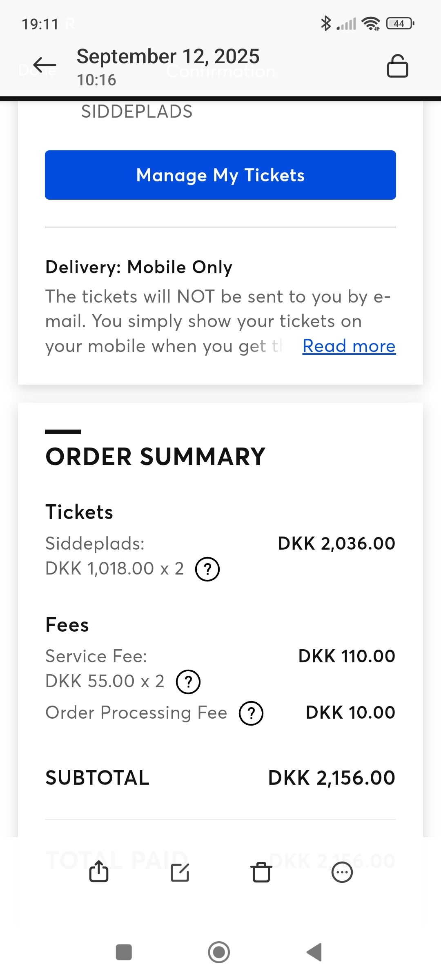Tap help icon beside Siddeplads price
The width and height of the screenshot is (441, 980).
tap(207, 569)
